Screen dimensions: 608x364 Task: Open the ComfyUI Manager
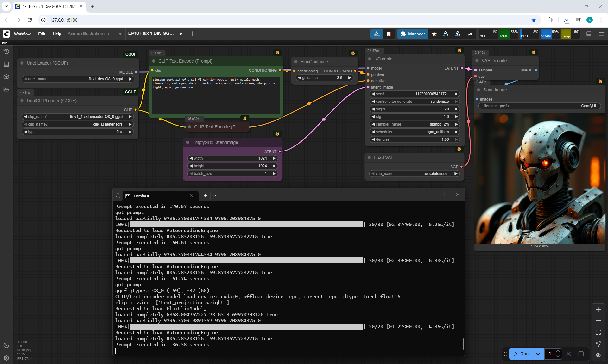tap(413, 34)
